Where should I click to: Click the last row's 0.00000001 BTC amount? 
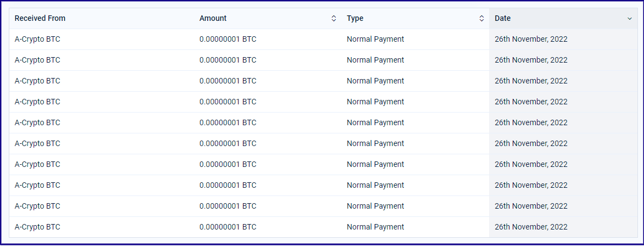(x=228, y=227)
